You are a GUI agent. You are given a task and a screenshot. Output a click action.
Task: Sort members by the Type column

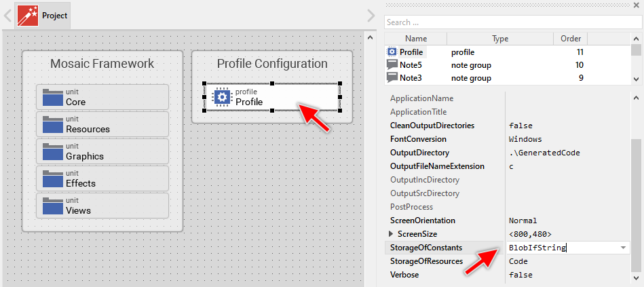[x=499, y=39]
